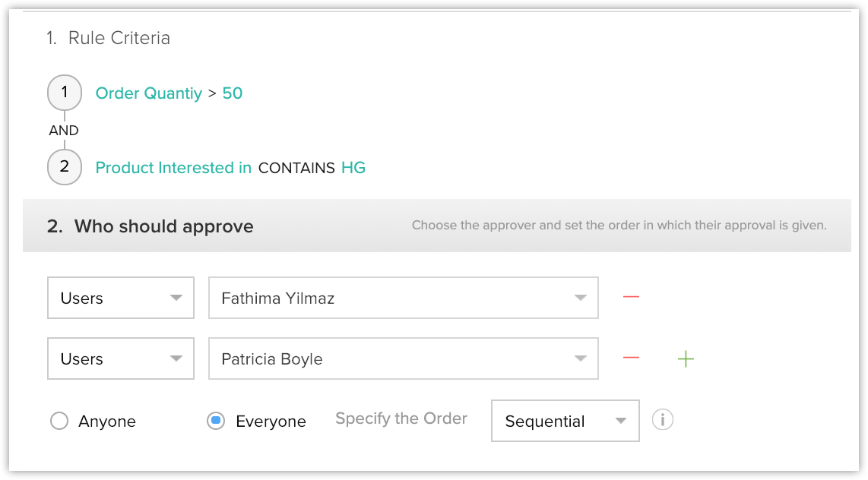The height and width of the screenshot is (480, 868).
Task: Add another approver with plus icon
Action: pyautogui.click(x=686, y=359)
